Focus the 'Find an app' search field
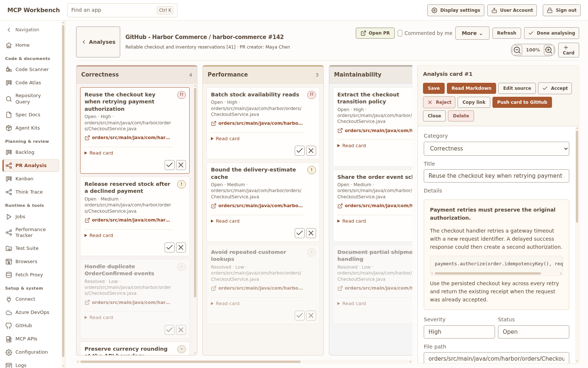 pyautogui.click(x=122, y=10)
